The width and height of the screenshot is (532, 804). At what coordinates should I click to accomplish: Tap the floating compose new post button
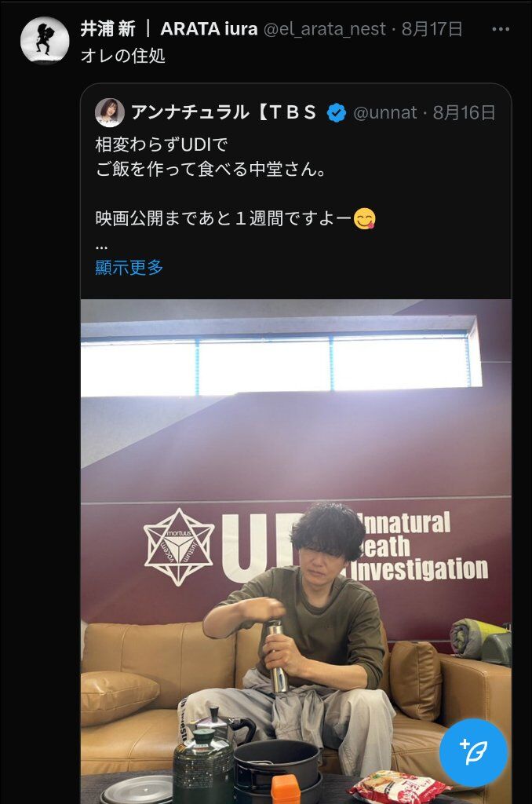tap(474, 752)
